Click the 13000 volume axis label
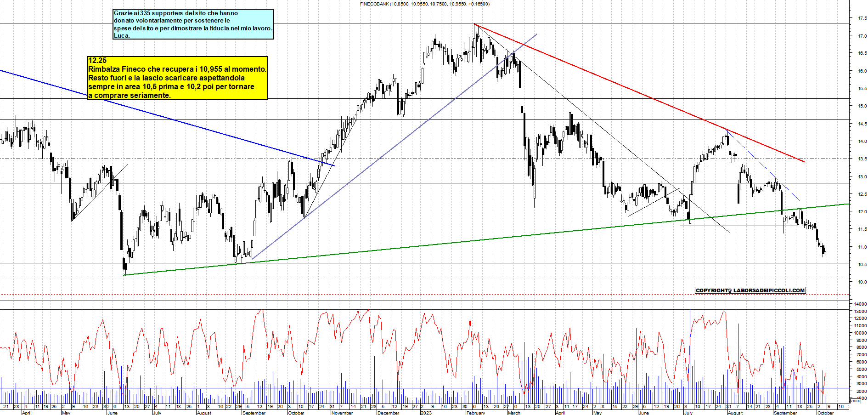Screen dimensions: 868x415 (x=860, y=311)
